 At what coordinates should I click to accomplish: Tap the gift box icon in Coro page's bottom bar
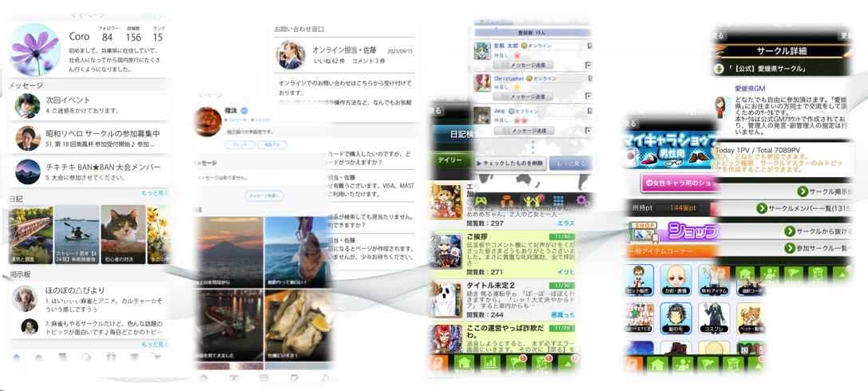click(111, 357)
